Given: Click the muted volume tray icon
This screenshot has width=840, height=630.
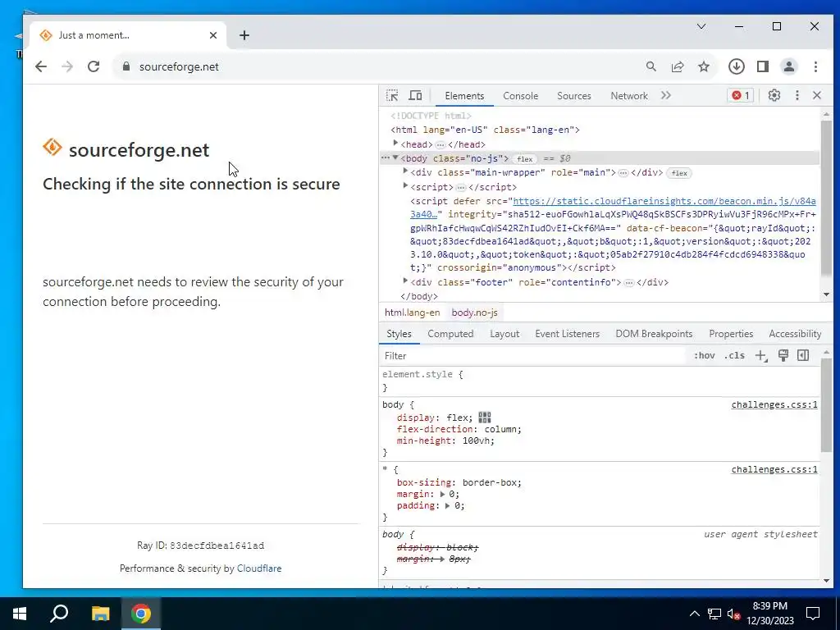Looking at the screenshot, I should pos(734,614).
